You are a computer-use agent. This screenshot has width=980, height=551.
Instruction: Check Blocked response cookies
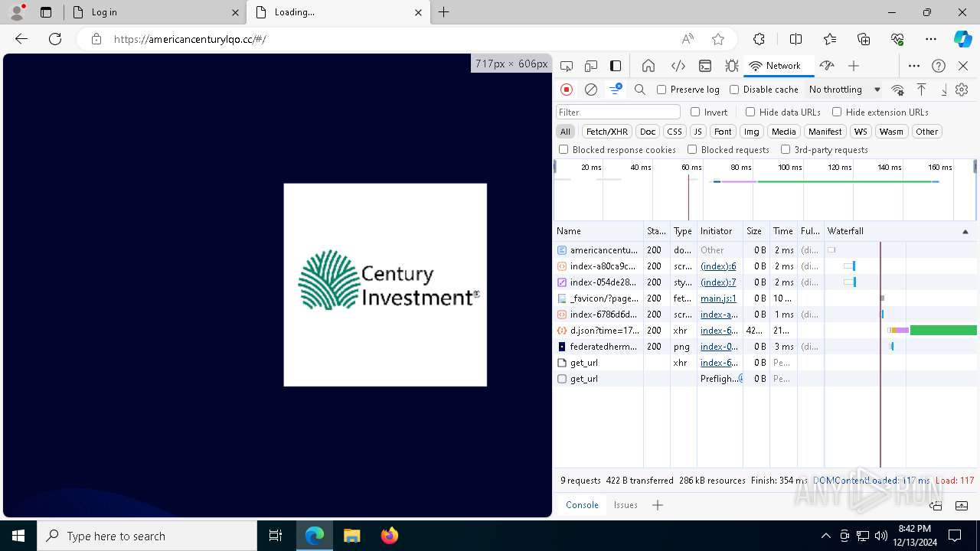pyautogui.click(x=563, y=150)
